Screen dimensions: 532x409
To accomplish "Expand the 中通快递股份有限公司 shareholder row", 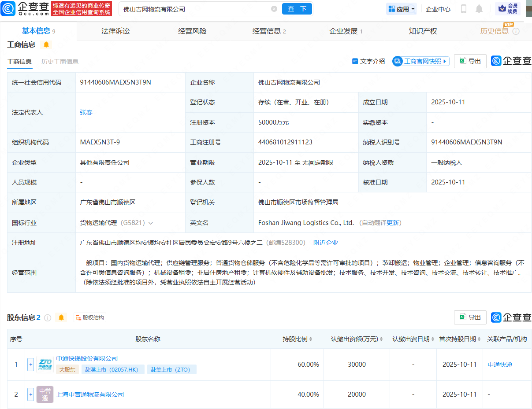I will (30, 365).
